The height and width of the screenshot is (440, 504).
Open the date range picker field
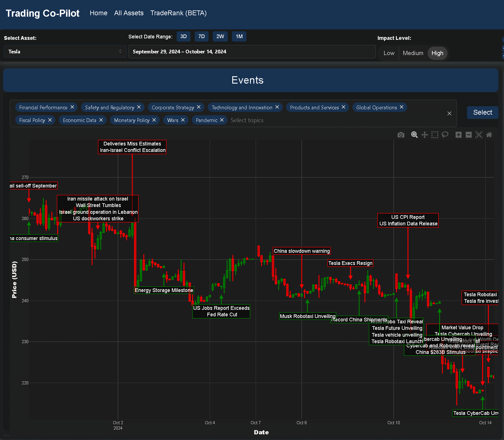click(252, 52)
